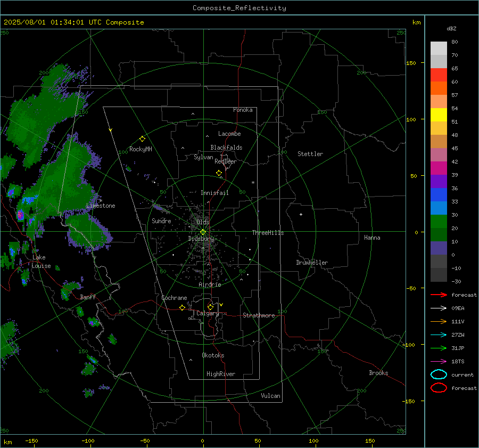The height and width of the screenshot is (448, 479).
Task: Click the green 31JP arrow icon
Action: [x=439, y=348]
